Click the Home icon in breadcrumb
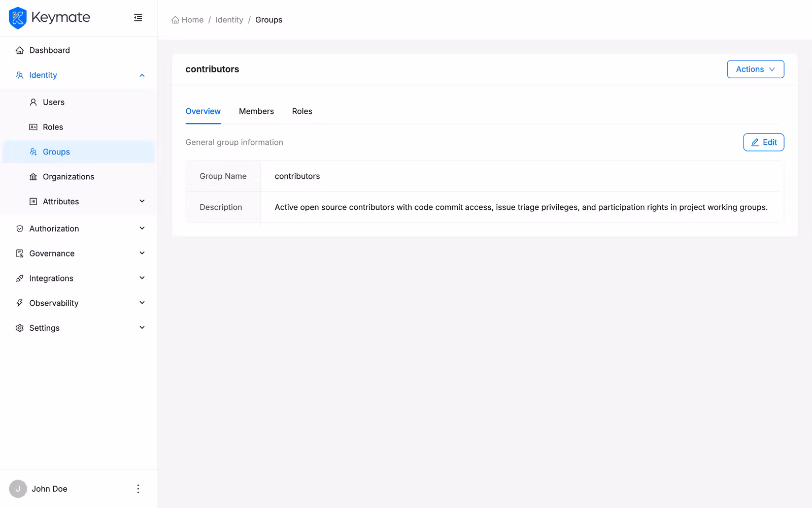 (x=175, y=20)
